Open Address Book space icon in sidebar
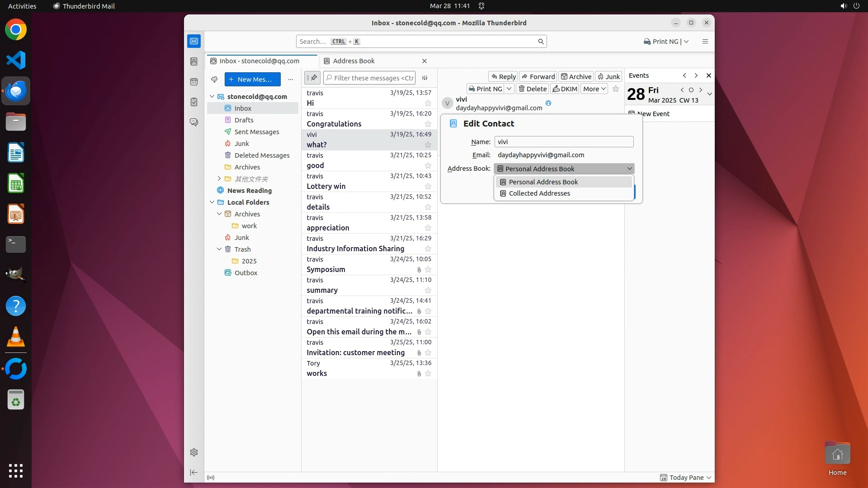 click(194, 61)
